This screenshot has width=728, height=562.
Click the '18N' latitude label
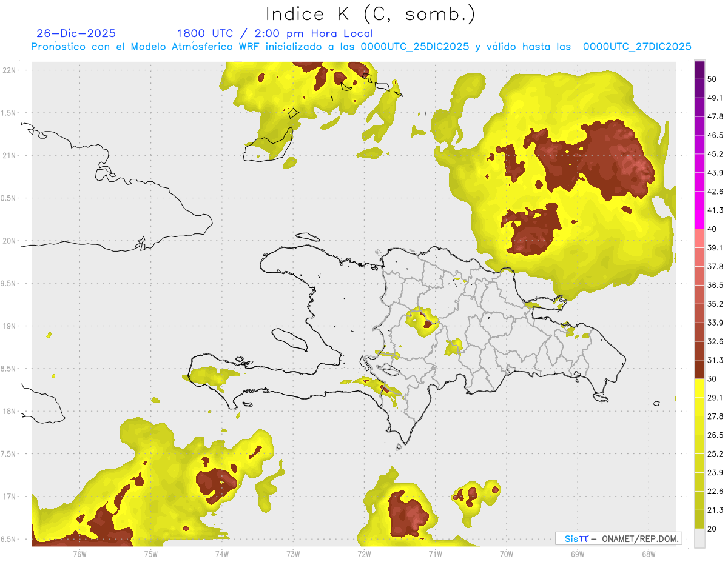click(x=9, y=411)
